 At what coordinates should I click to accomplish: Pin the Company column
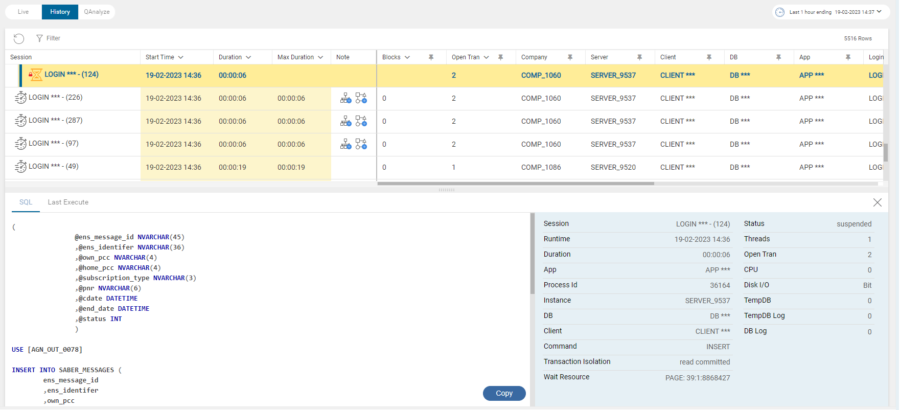(570, 57)
